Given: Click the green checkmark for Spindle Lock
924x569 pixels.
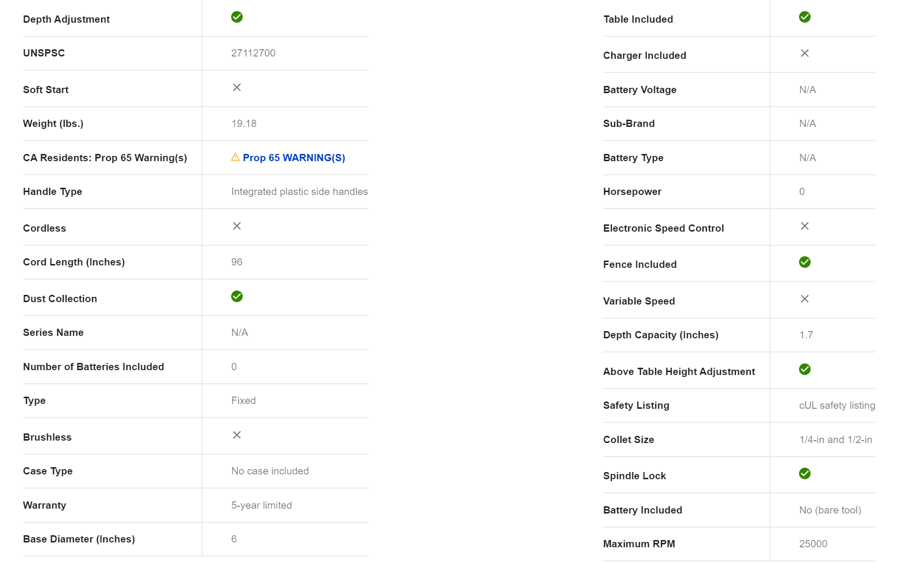Looking at the screenshot, I should [804, 473].
